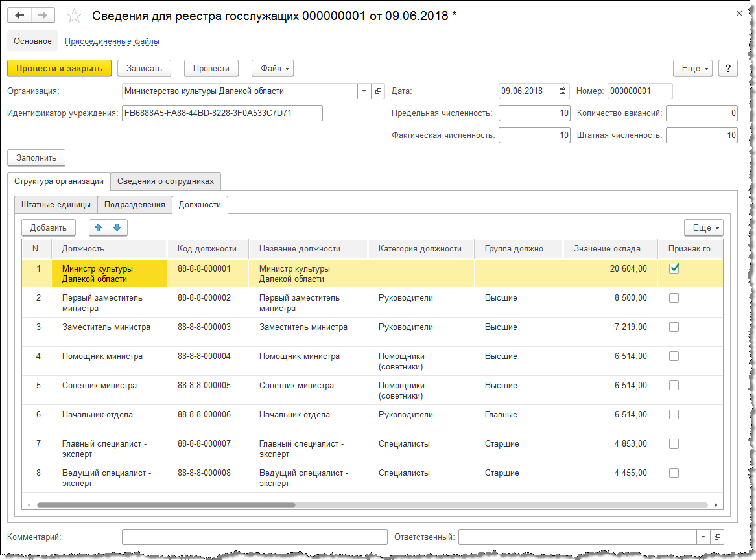Click the help question mark button
The image size is (756, 560).
coord(728,69)
